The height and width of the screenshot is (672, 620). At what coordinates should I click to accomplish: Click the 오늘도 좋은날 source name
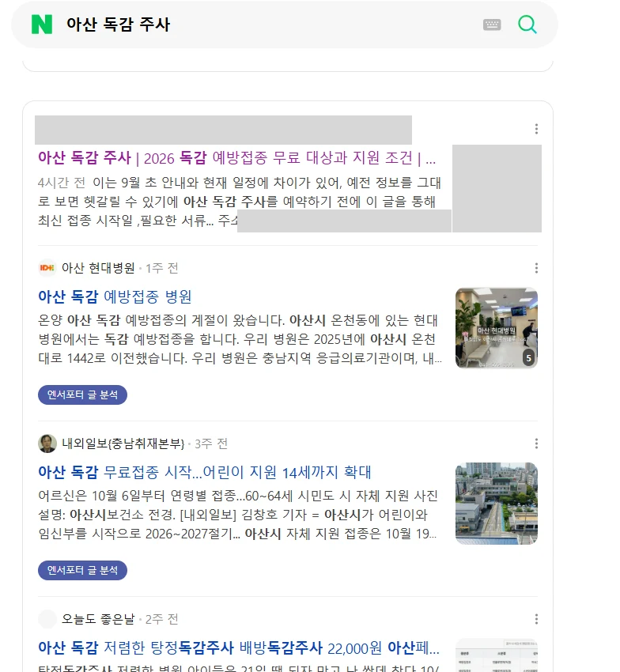pos(98,619)
